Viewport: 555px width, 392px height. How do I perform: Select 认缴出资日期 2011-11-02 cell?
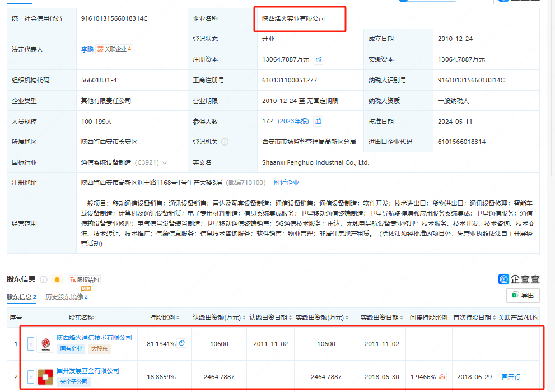pyautogui.click(x=270, y=343)
